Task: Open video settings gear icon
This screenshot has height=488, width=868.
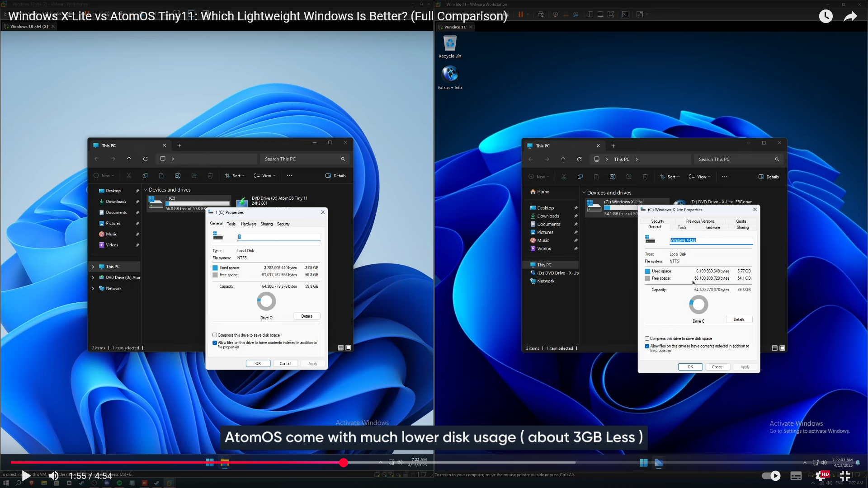Action: point(821,475)
